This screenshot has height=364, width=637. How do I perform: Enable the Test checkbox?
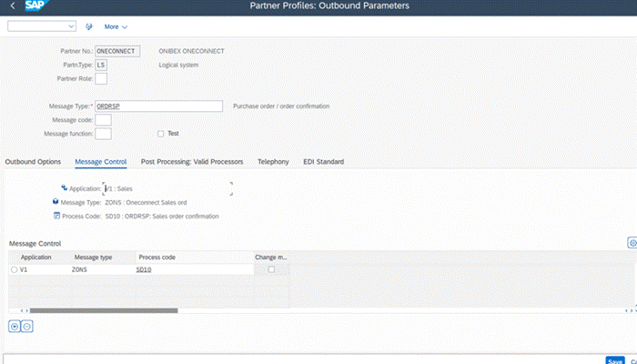pyautogui.click(x=161, y=134)
